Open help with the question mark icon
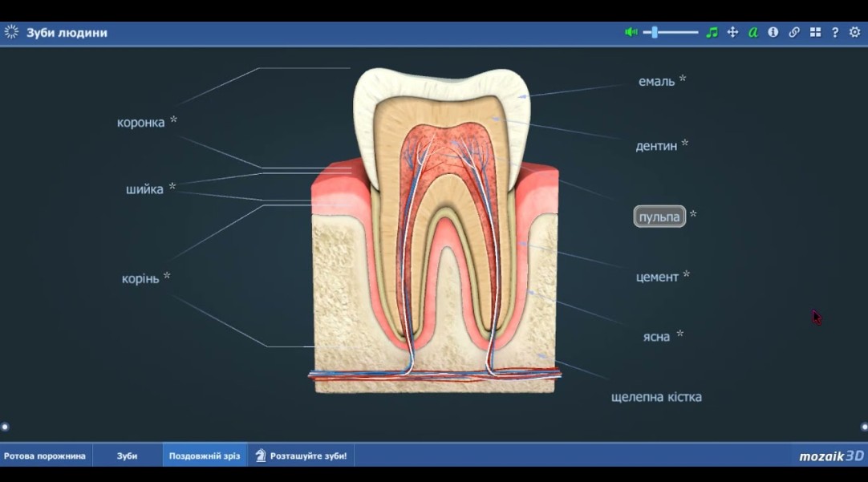 click(x=835, y=32)
